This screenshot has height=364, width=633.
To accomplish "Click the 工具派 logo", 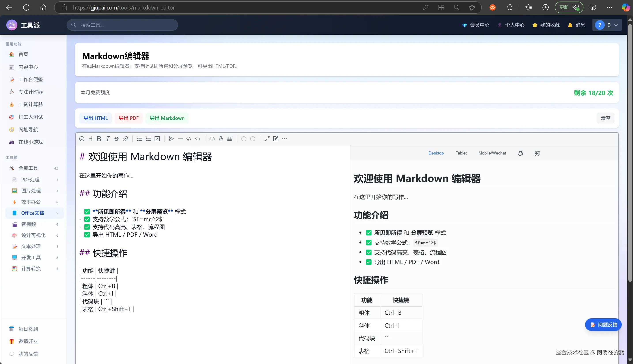I will point(23,25).
